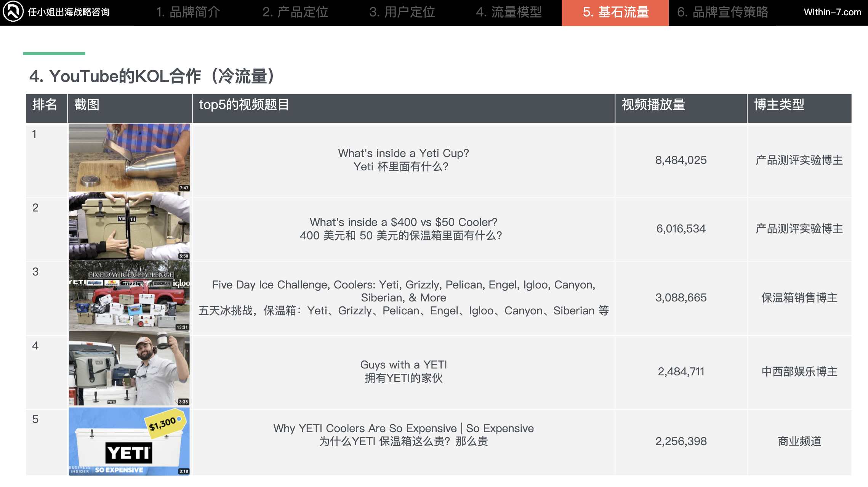Viewport: 868px width, 487px height.
Task: Click the 4. YouTube的KOL合作 slide heading
Action: coord(152,76)
